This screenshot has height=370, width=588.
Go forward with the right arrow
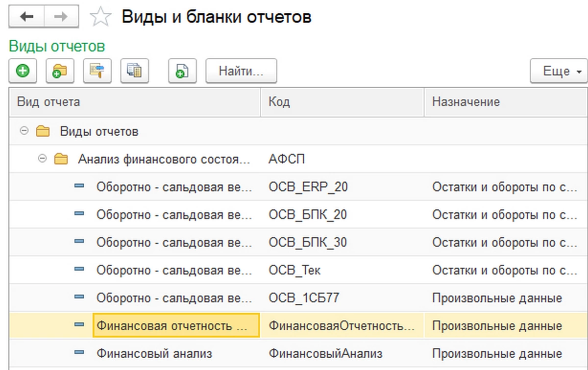pos(61,17)
